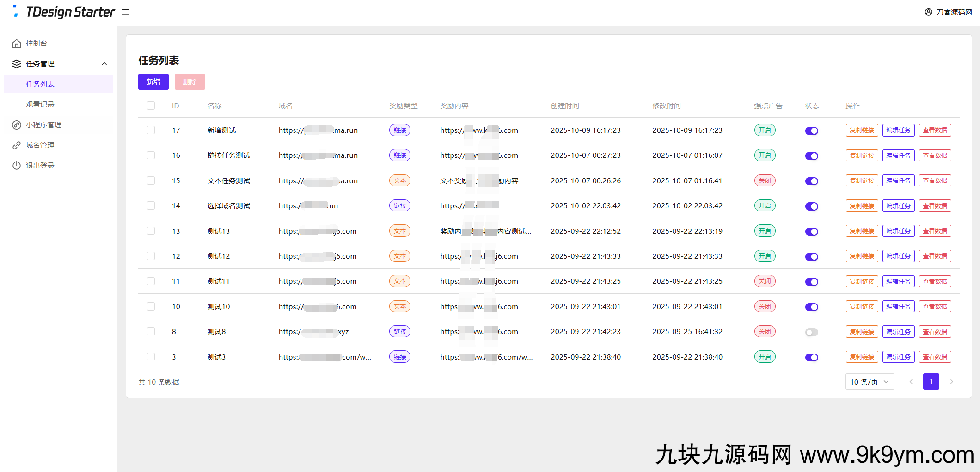Collapse the 任务管理 menu chevron
980x472 pixels.
tap(104, 64)
